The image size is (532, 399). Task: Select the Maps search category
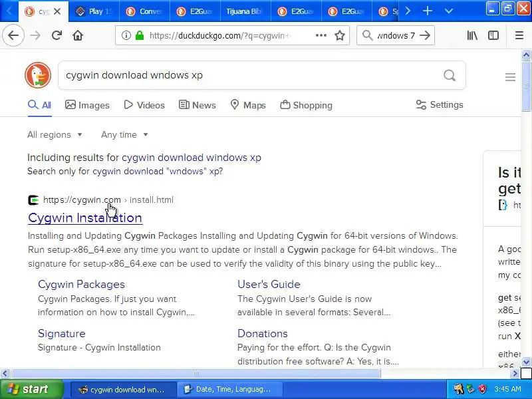point(247,105)
